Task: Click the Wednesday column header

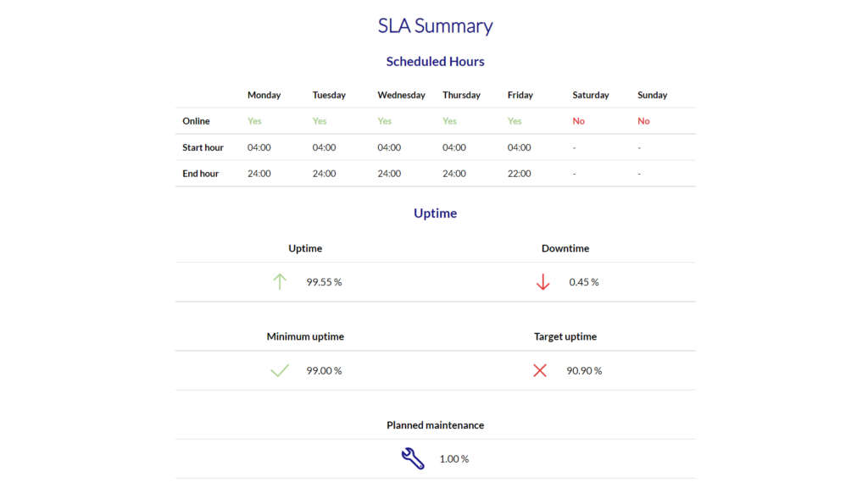Action: [x=401, y=95]
